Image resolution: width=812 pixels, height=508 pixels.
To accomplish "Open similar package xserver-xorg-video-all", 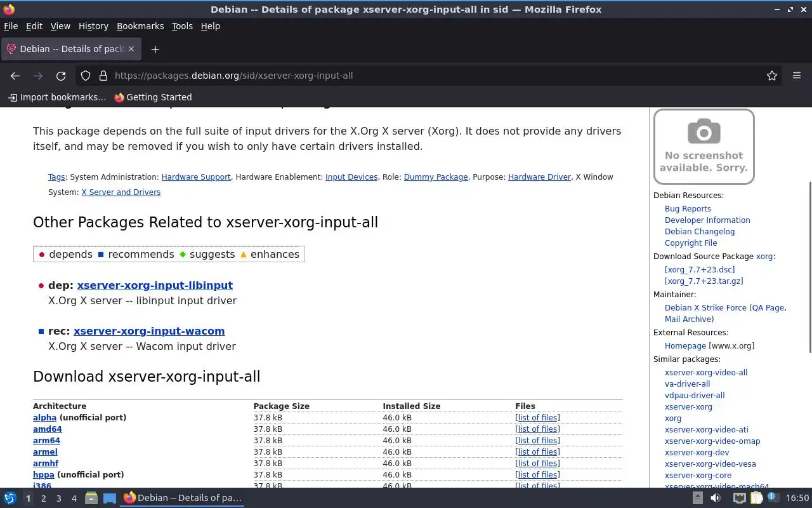I will (x=706, y=373).
